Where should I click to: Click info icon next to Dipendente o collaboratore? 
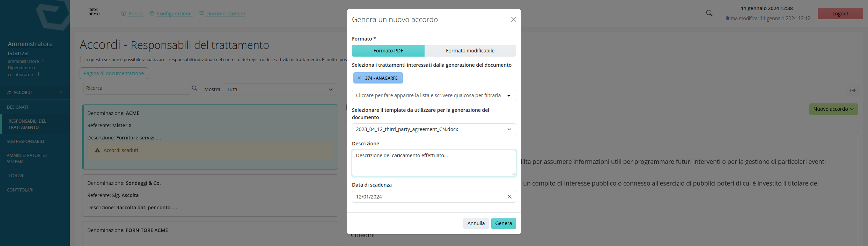39,74
